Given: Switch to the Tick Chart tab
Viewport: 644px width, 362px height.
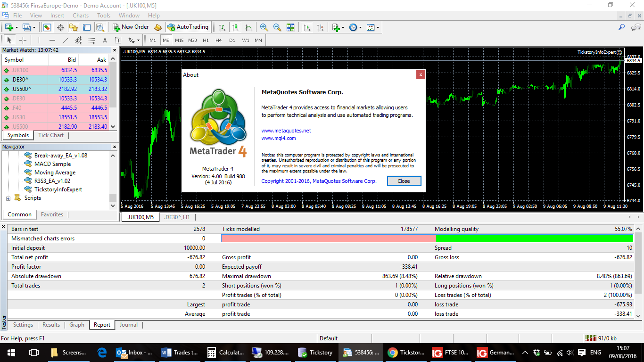Looking at the screenshot, I should pos(51,135).
